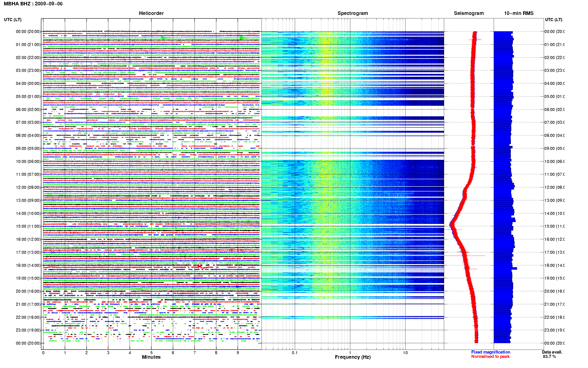Click the left '20:00 (16:00)' time label
The height and width of the screenshot is (368, 588).
[x=28, y=291]
